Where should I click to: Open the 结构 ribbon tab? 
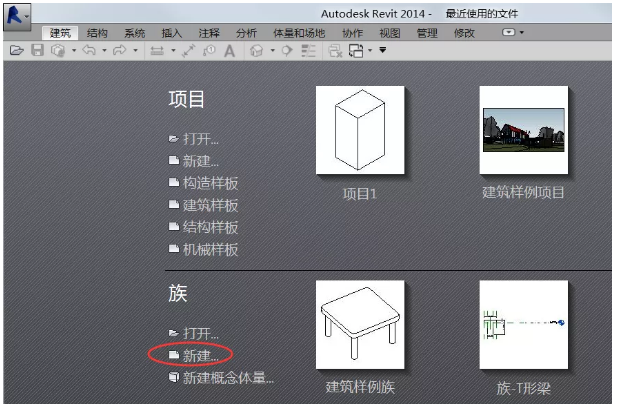(x=97, y=33)
